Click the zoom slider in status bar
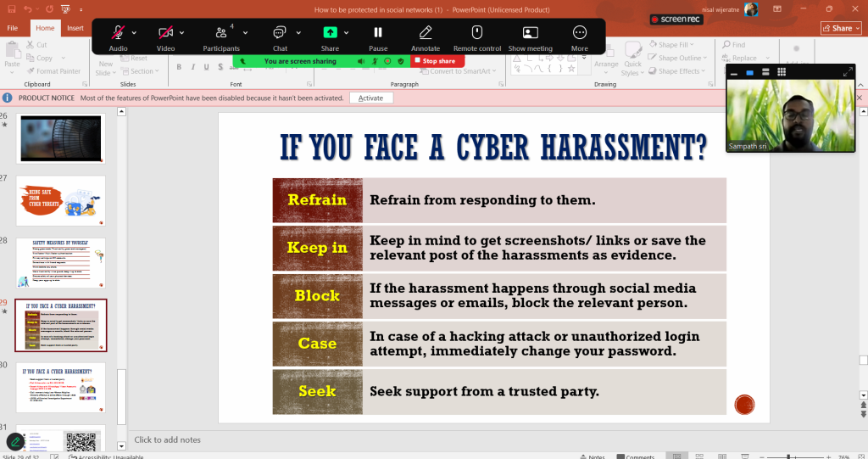Image resolution: width=868 pixels, height=459 pixels. point(788,456)
